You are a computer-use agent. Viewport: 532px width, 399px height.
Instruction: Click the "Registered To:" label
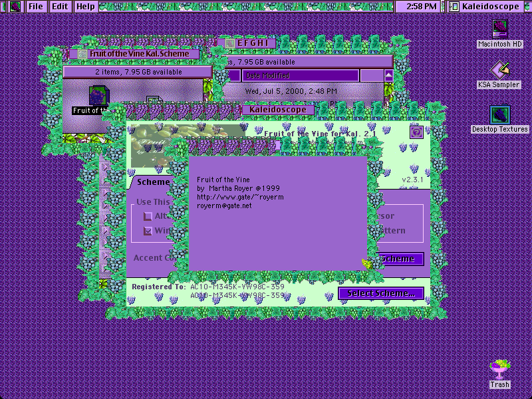159,287
